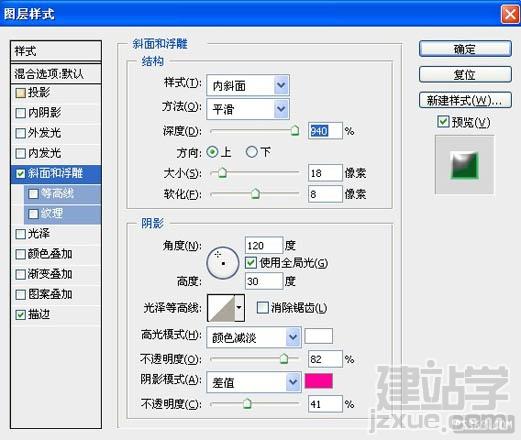
Task: Select 混合选项:默认 in styles list
Action: pos(56,74)
